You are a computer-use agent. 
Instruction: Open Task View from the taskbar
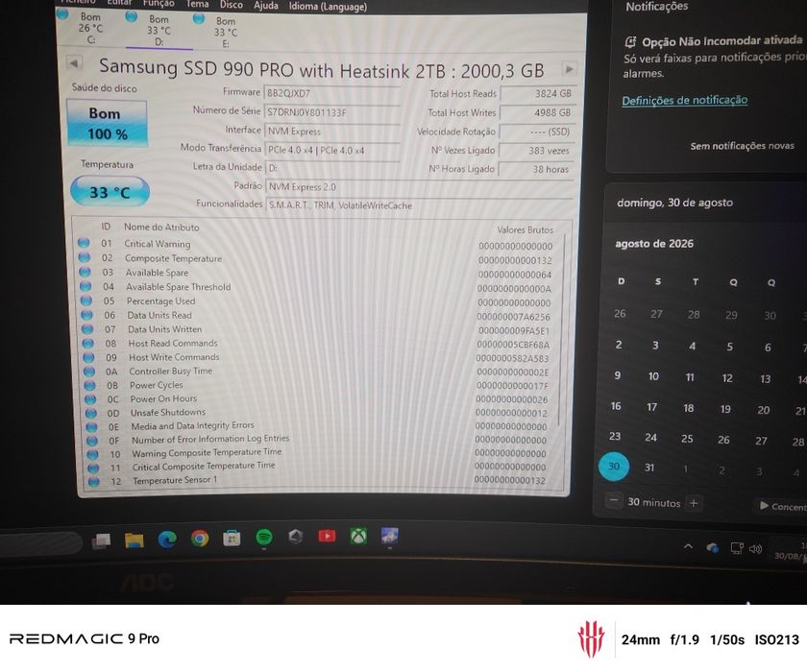(101, 540)
